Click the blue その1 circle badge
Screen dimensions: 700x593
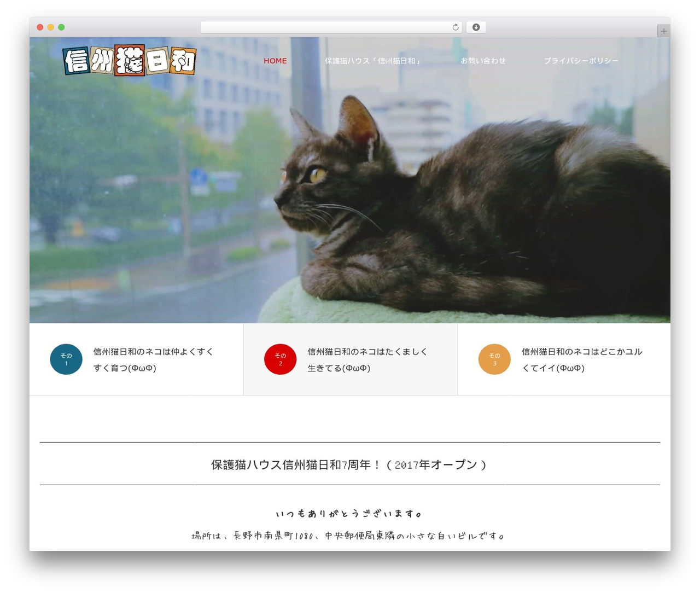[x=66, y=359]
